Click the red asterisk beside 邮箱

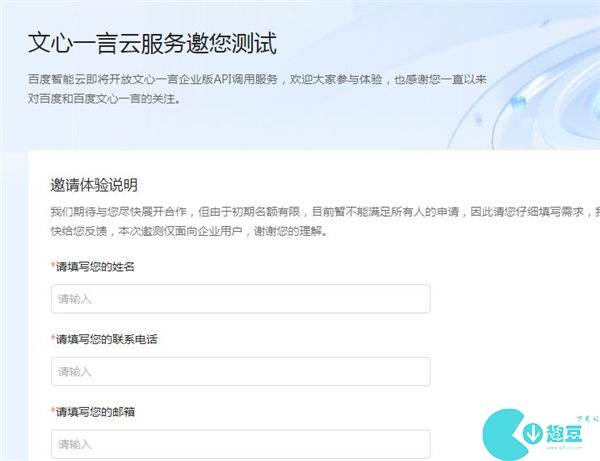pos(53,411)
